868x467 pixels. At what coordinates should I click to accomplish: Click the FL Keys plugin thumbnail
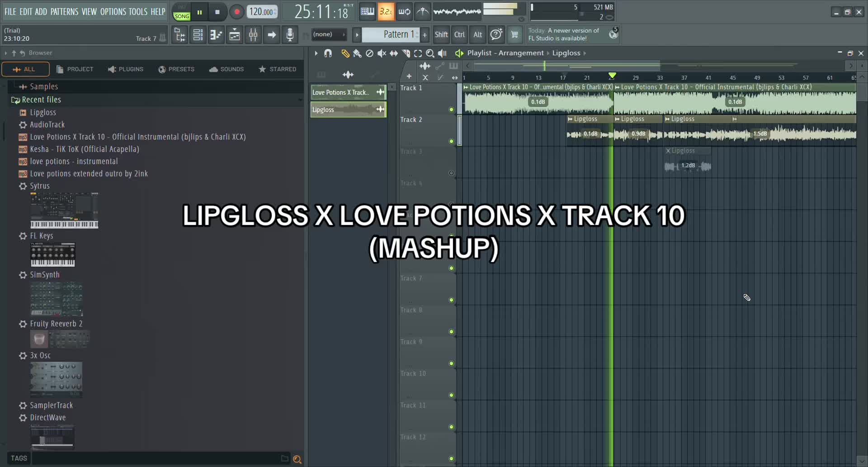tap(53, 254)
